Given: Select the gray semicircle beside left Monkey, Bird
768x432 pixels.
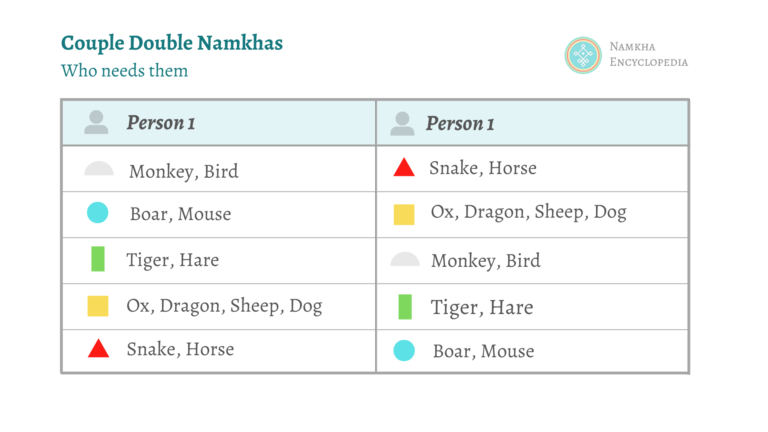Looking at the screenshot, I should coord(98,168).
